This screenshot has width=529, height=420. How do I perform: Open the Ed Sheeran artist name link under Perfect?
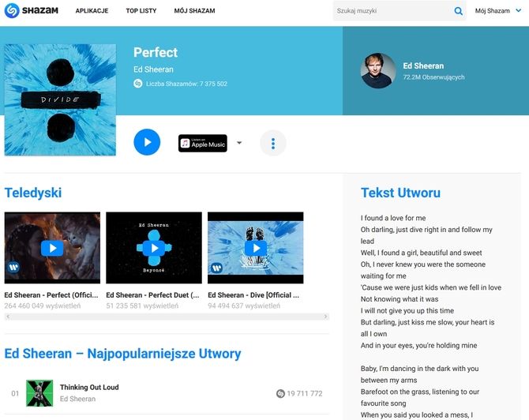coord(153,69)
